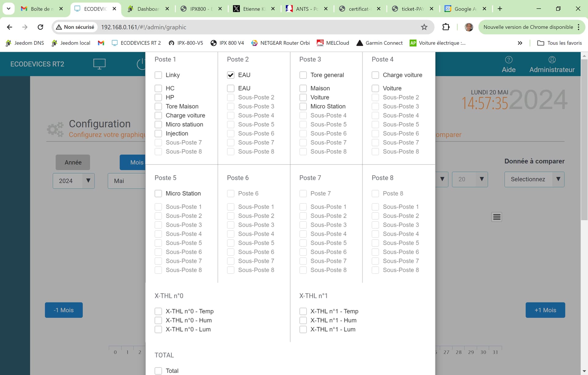Image resolution: width=588 pixels, height=375 pixels.
Task: Select the Injection checkbox
Action: click(x=158, y=134)
